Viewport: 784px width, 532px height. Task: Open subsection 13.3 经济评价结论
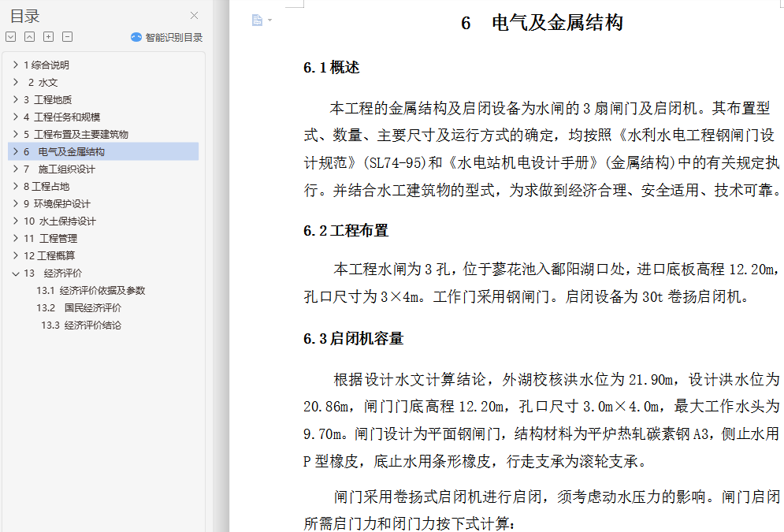[81, 325]
